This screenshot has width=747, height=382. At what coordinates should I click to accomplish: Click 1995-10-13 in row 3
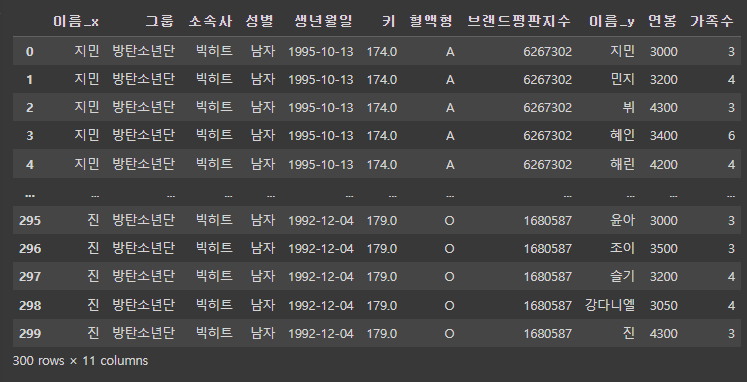point(321,136)
